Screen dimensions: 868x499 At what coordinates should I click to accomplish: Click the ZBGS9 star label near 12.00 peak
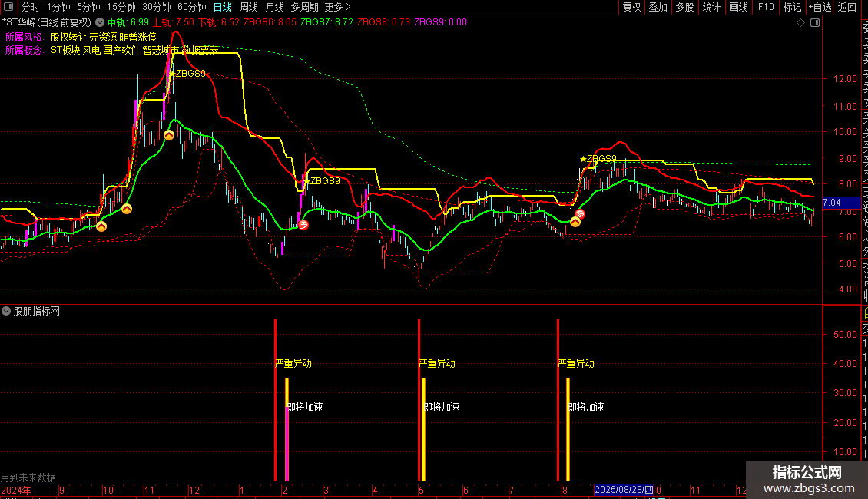[x=187, y=73]
